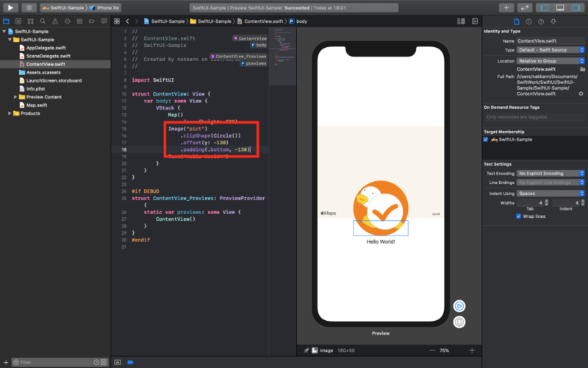This screenshot has height=368, width=588.
Task: Click the navigator Filter field
Action: click(60, 362)
